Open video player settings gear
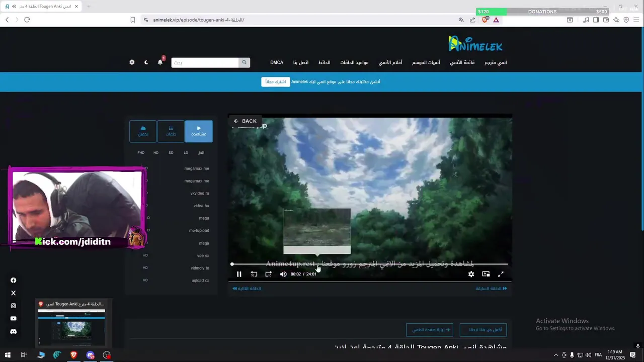Screen dimensions: 644x362 [471, 274]
